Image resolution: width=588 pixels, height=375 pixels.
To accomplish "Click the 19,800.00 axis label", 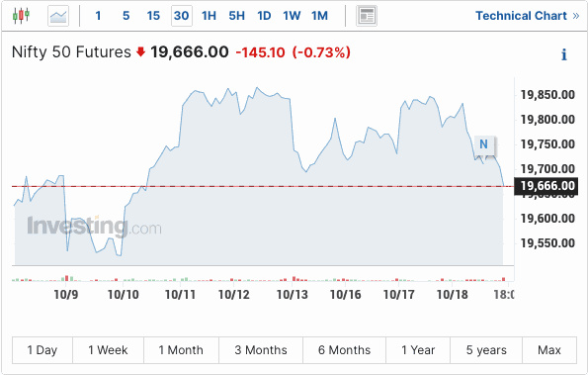I will click(x=547, y=120).
